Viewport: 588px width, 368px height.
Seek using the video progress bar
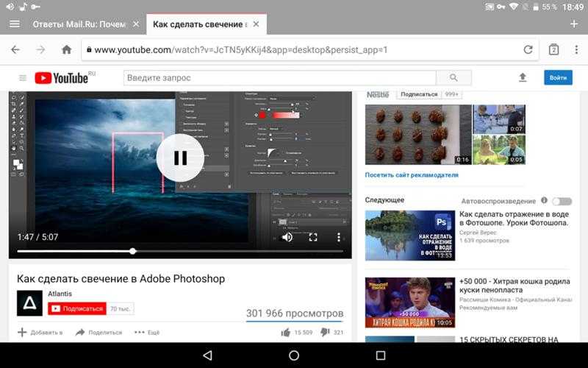pos(180,251)
